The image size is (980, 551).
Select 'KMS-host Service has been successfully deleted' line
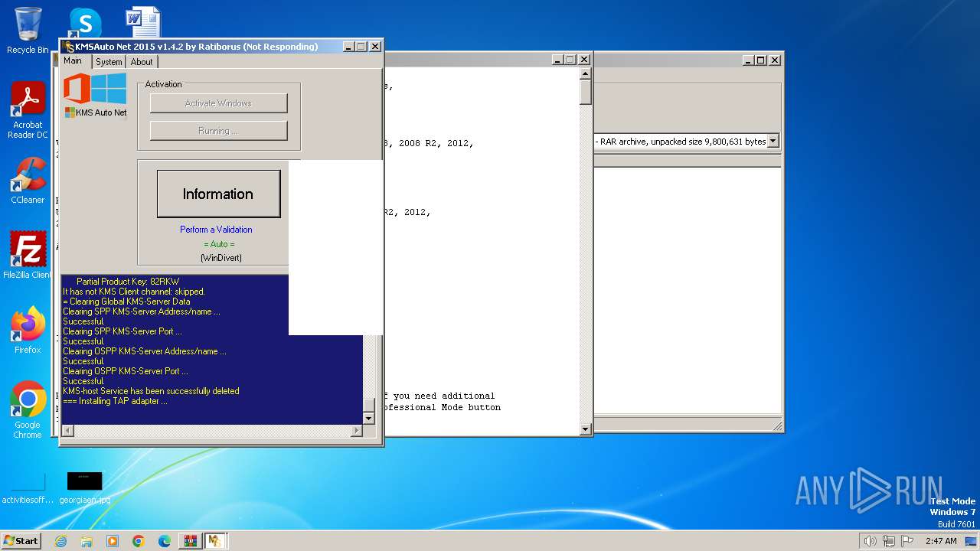coord(151,391)
